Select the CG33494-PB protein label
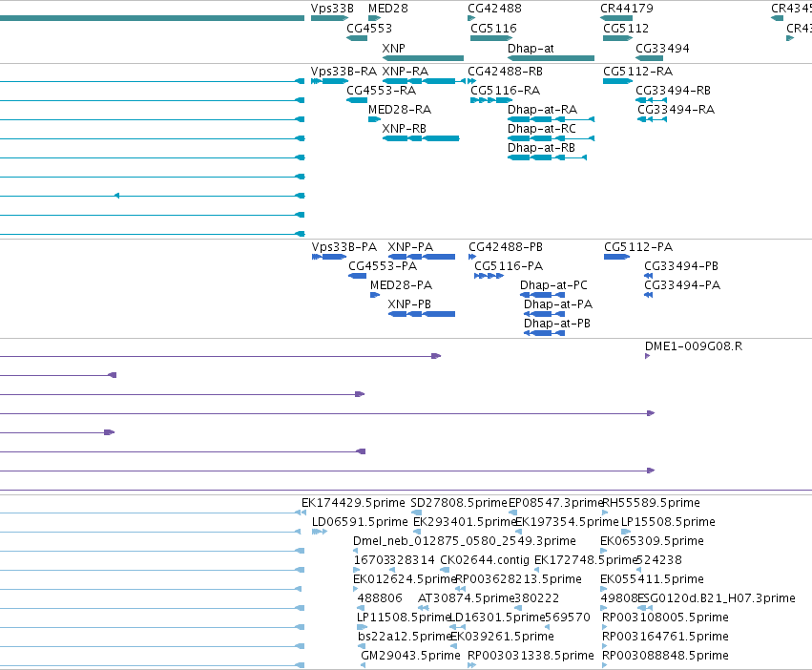 681,266
